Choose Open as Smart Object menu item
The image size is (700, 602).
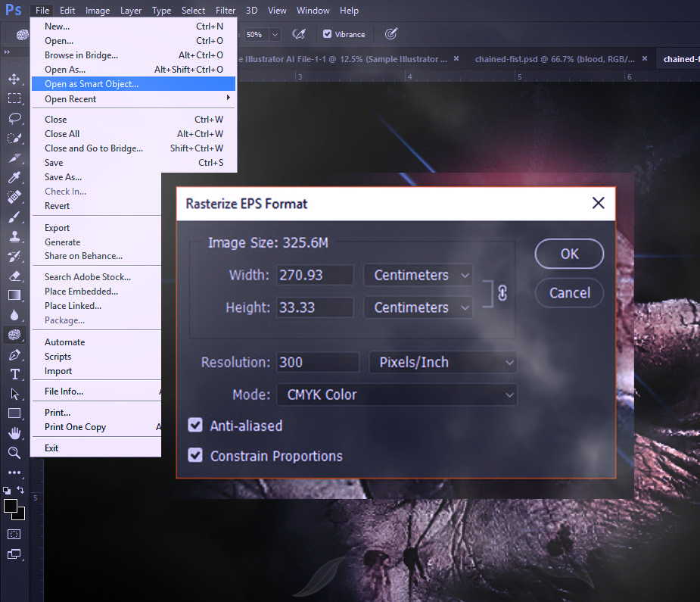pyautogui.click(x=92, y=84)
